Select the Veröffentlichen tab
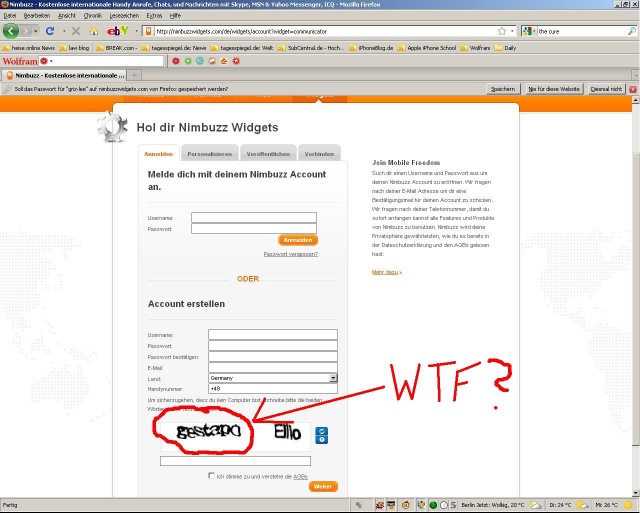The height and width of the screenshot is (513, 640). click(268, 154)
